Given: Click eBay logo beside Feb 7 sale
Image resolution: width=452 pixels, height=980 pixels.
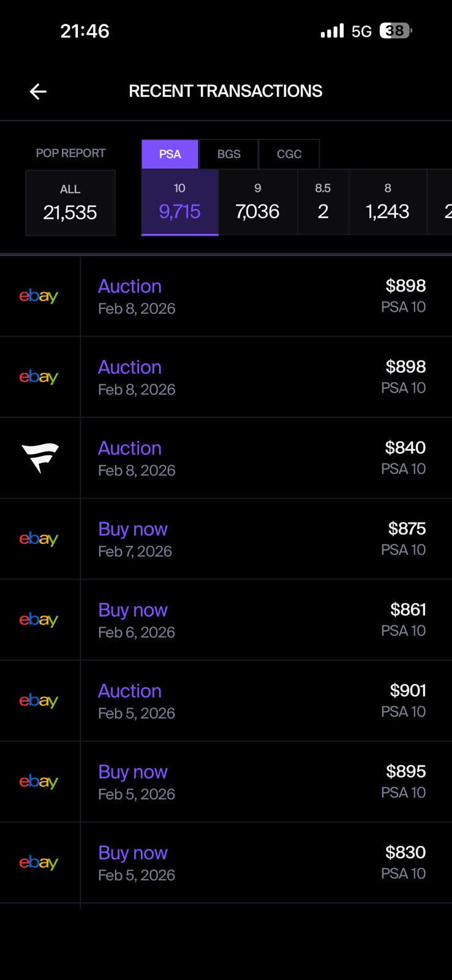Looking at the screenshot, I should (x=39, y=538).
